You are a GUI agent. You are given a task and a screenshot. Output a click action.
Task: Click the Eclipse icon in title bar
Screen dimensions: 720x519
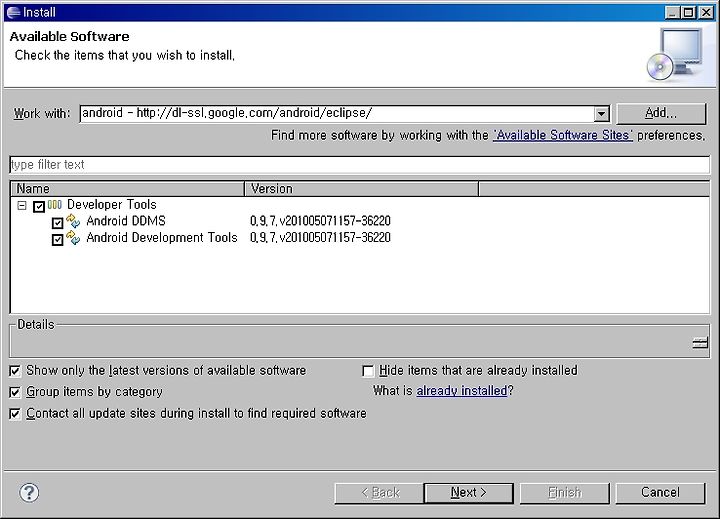coord(14,12)
